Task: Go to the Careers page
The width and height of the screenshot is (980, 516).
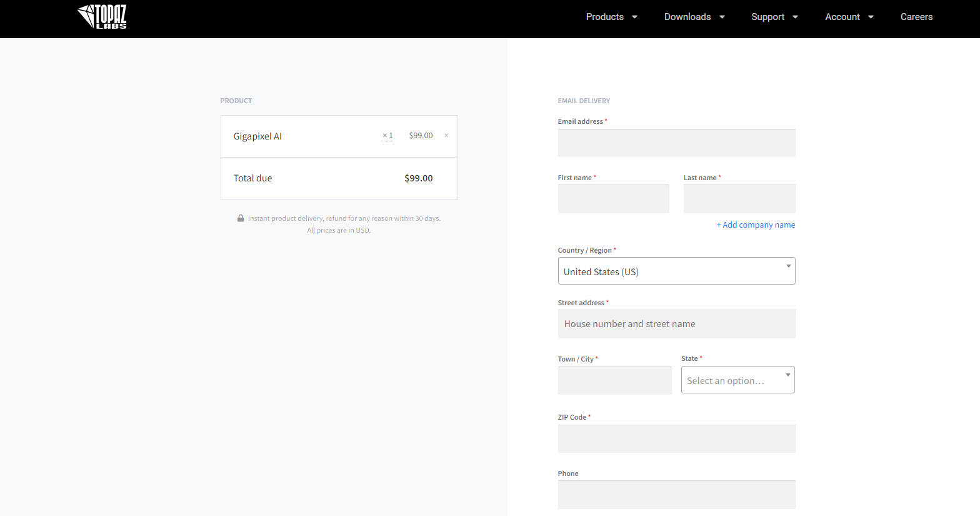Action: (916, 17)
